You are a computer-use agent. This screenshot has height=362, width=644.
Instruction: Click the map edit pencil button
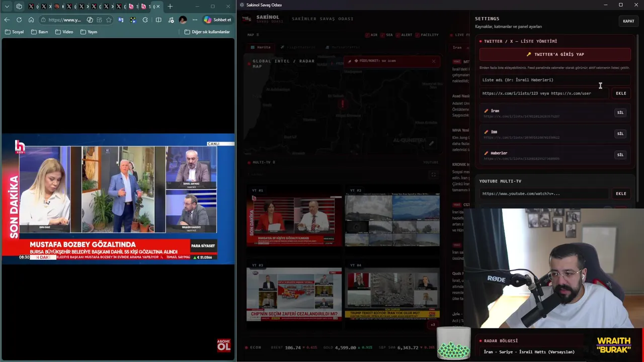431,144
